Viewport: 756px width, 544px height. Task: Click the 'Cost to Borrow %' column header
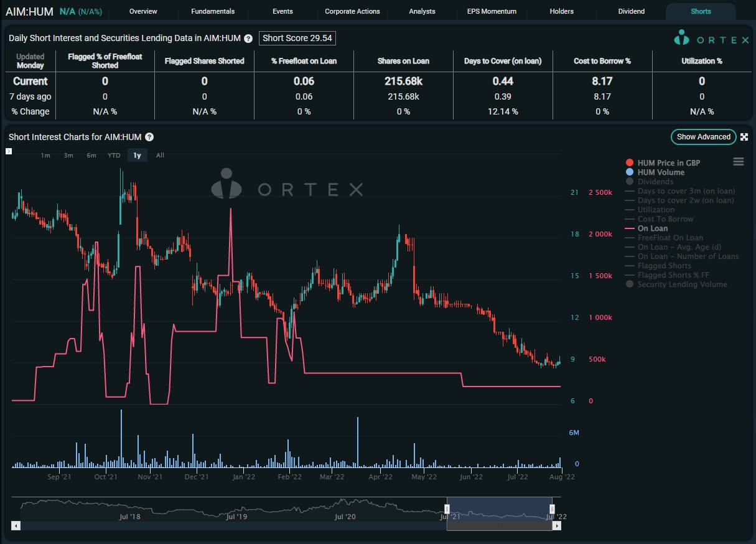(602, 61)
